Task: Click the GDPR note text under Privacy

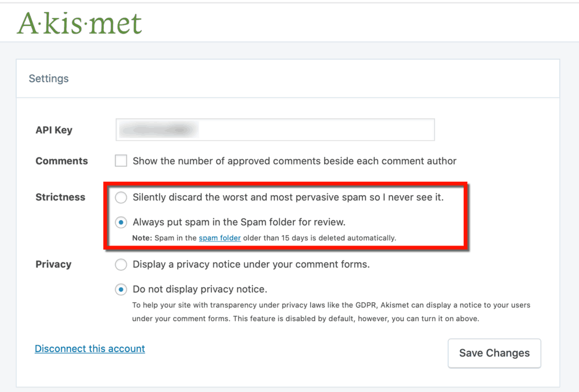Action: (330, 311)
